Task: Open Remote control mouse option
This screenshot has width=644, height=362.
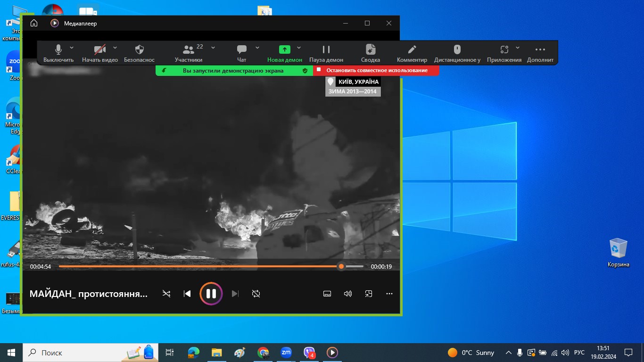Action: point(457,50)
